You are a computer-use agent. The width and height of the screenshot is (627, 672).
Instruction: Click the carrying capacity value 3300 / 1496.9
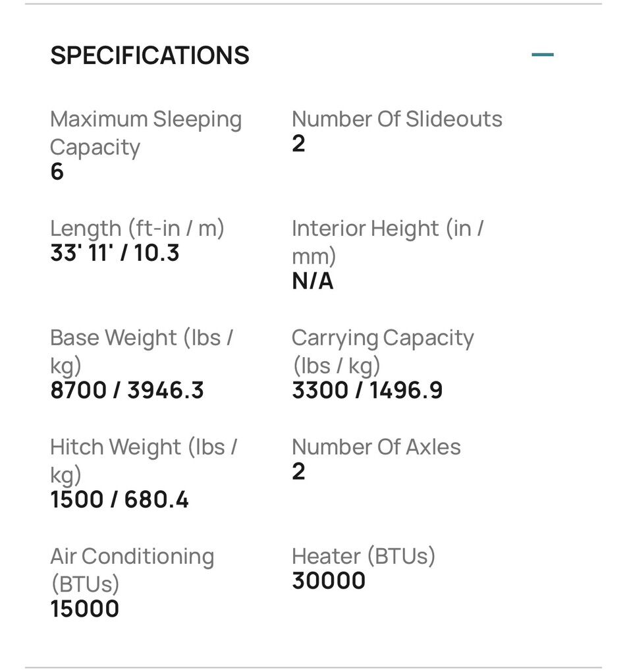(x=367, y=390)
